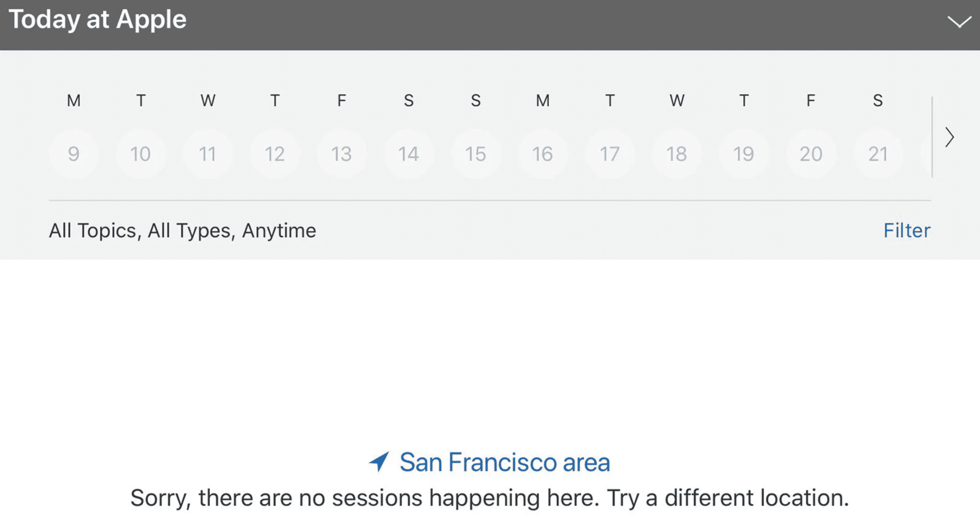Viewport: 980px width, 520px height.
Task: Click the All Topics, All Types, Anytime summary
Action: 183,230
